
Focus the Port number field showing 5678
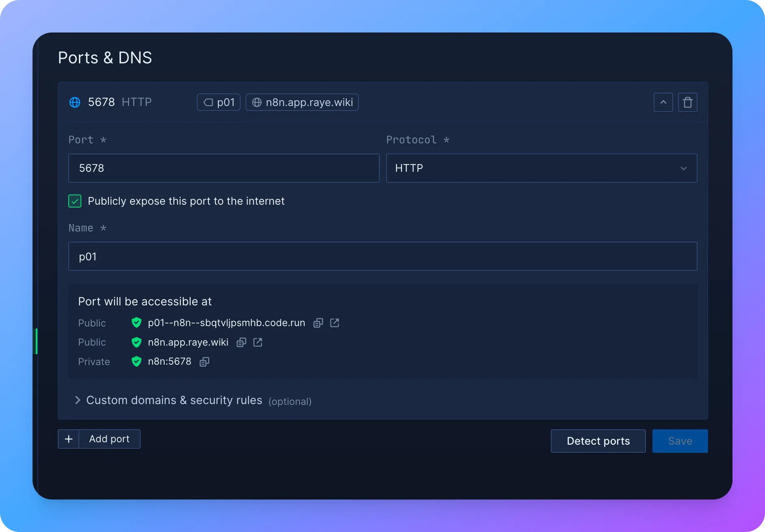224,168
